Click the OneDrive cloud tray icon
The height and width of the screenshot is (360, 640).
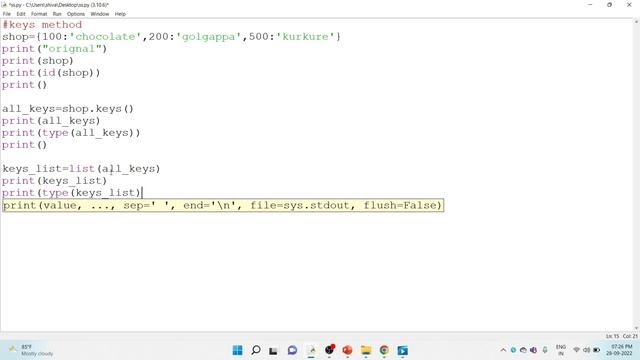click(x=523, y=350)
